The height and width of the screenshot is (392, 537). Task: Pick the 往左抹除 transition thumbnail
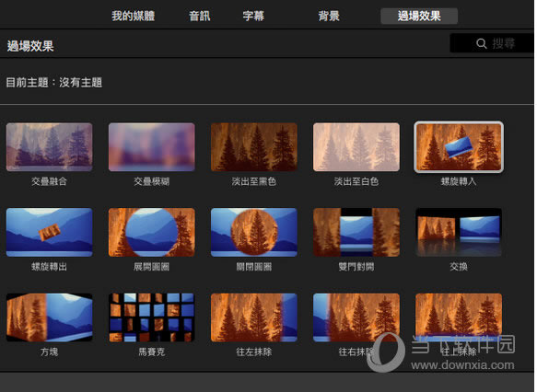(254, 317)
